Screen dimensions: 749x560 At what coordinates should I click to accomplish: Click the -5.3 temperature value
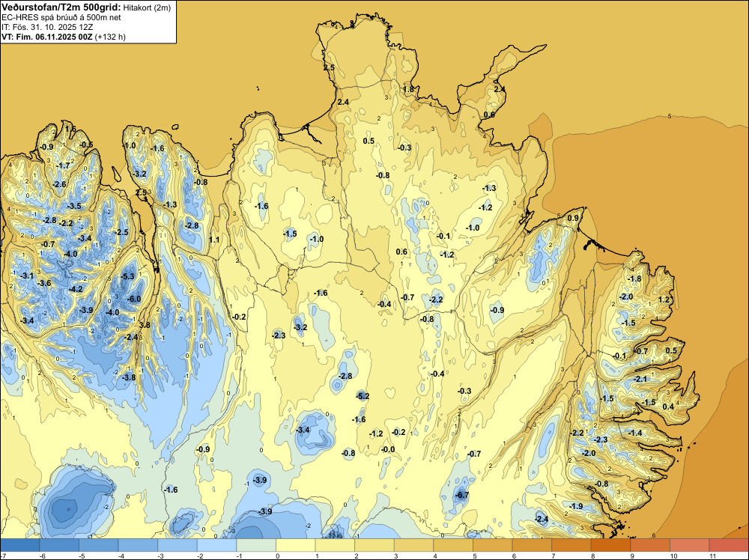[128, 276]
